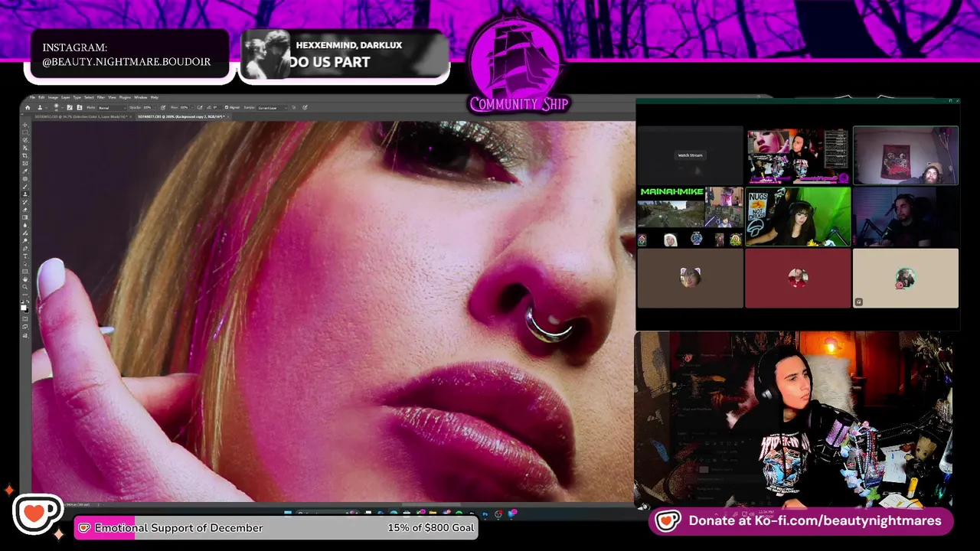Toggle the Aligned checkbox
The width and height of the screenshot is (980, 551).
pos(227,108)
